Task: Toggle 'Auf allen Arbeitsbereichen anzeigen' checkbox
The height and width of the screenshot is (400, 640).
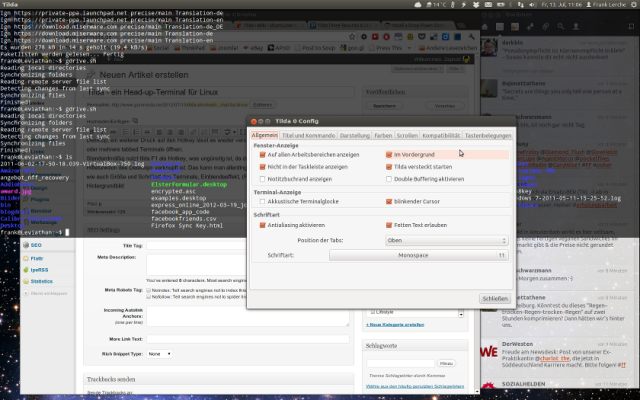Action: (x=262, y=155)
